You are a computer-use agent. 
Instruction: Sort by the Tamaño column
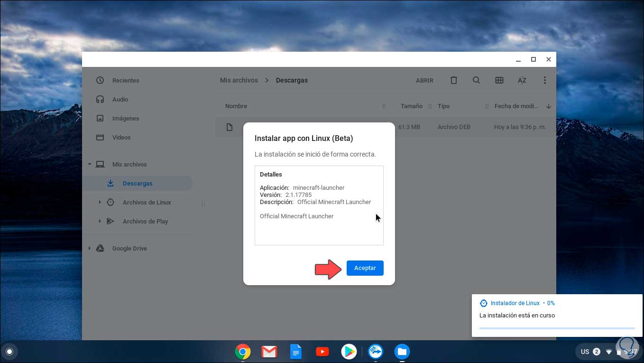pos(411,106)
